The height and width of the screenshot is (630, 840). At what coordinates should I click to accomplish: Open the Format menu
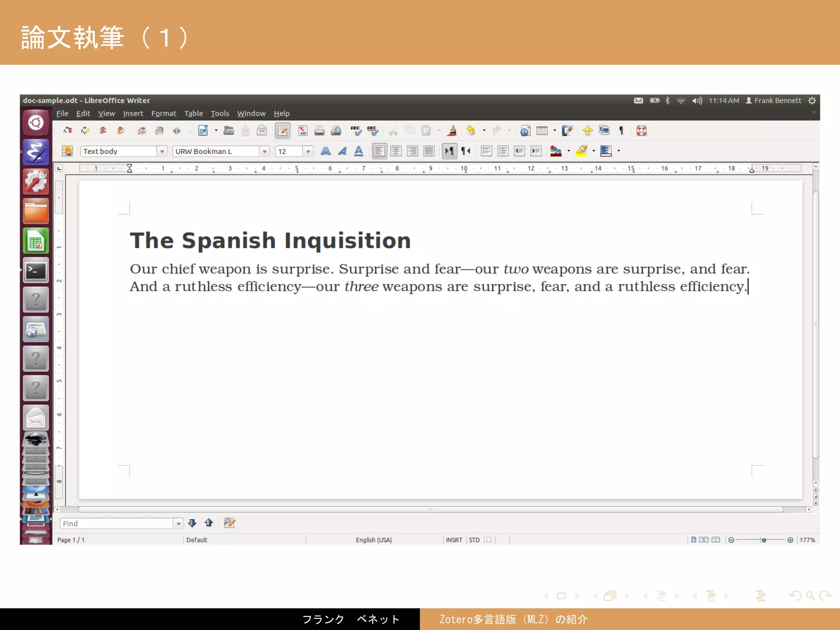(x=163, y=114)
